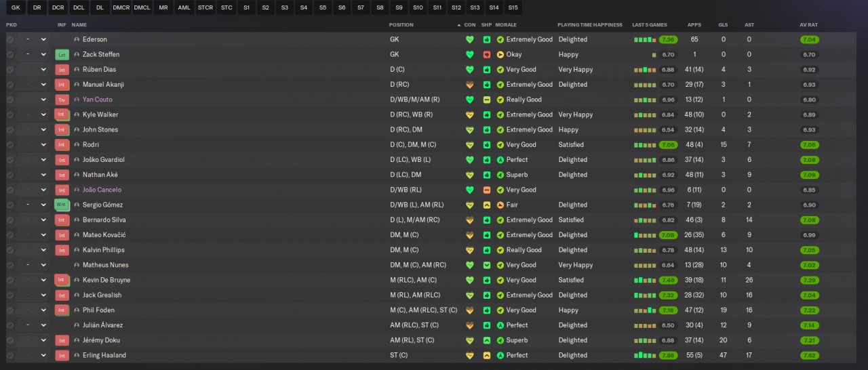Click the Wnt status badge for Sergio Gómez

click(62, 205)
